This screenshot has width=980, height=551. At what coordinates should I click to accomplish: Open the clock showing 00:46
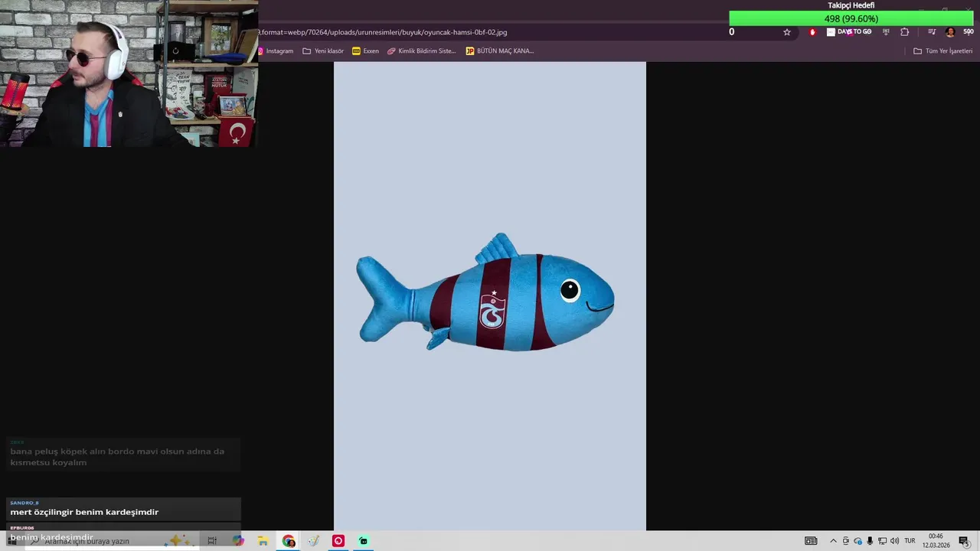[936, 541]
